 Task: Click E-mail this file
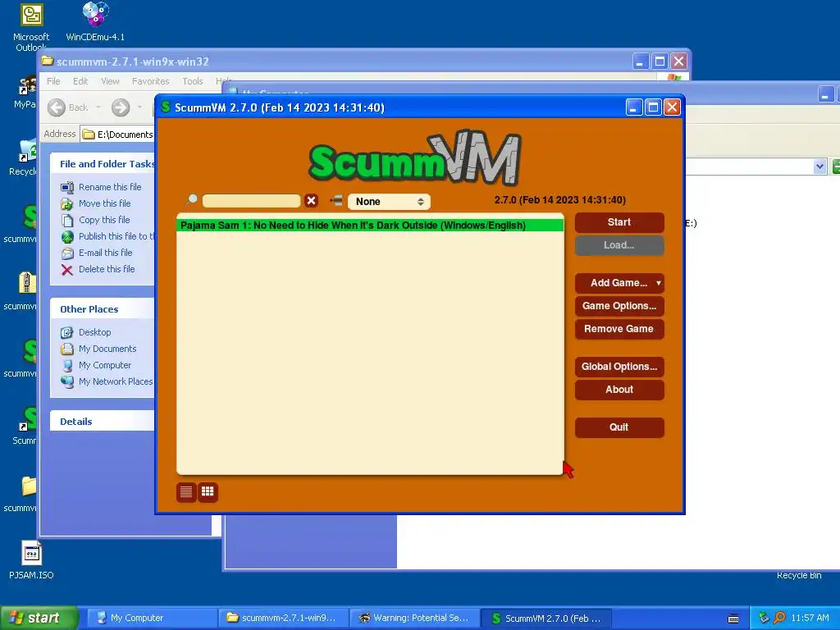pos(106,253)
